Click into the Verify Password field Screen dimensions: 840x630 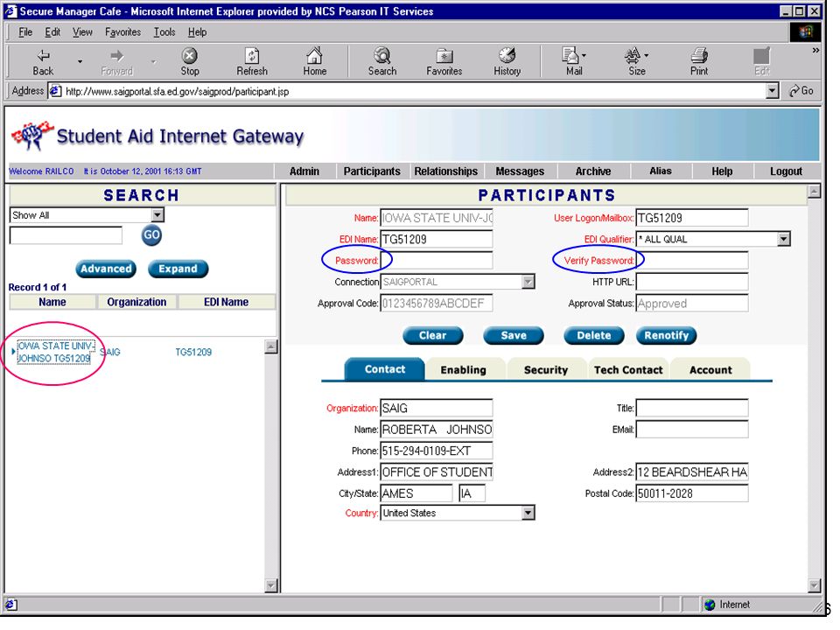[691, 261]
